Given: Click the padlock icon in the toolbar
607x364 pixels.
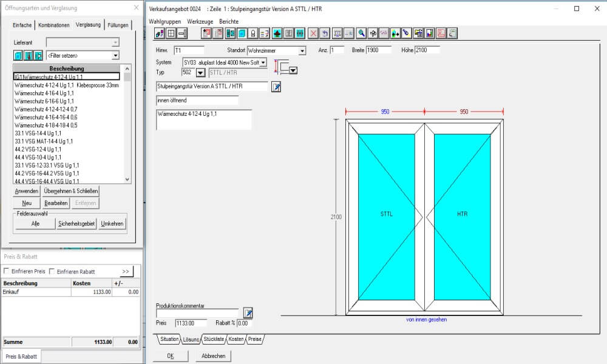Looking at the screenshot, I should (253, 33).
